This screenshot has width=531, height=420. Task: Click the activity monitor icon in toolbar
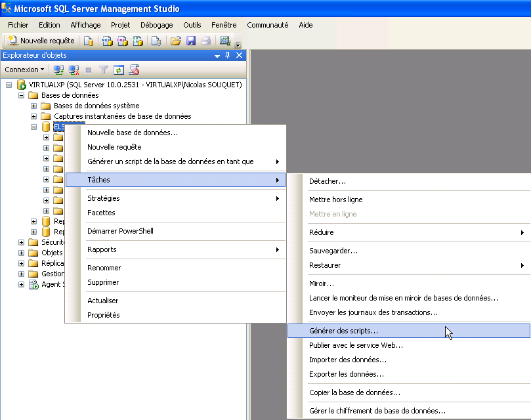click(225, 41)
